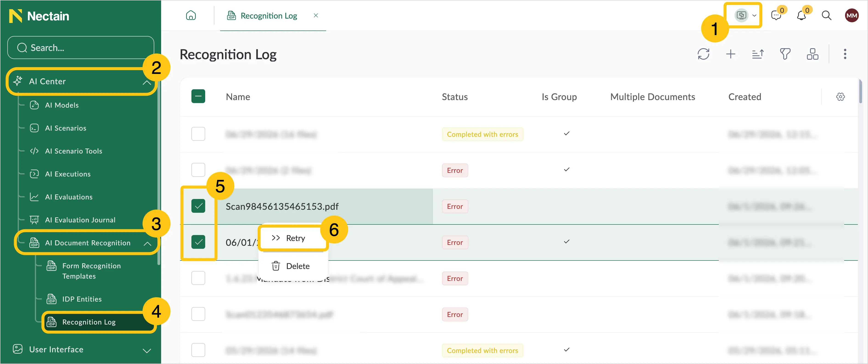This screenshot has width=868, height=364.
Task: Check the first Completed with errors row
Action: 198,134
